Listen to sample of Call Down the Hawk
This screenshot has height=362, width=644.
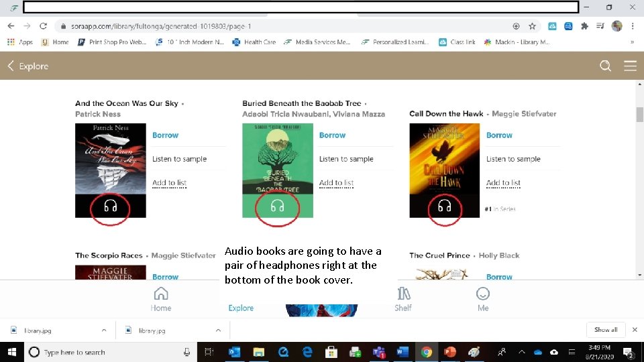pos(513,159)
